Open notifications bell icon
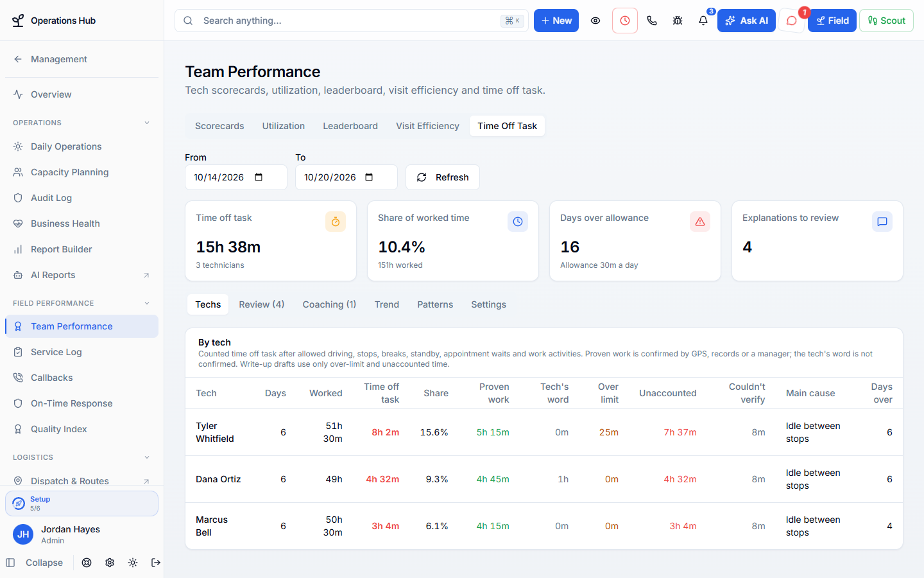924x578 pixels. click(x=703, y=21)
